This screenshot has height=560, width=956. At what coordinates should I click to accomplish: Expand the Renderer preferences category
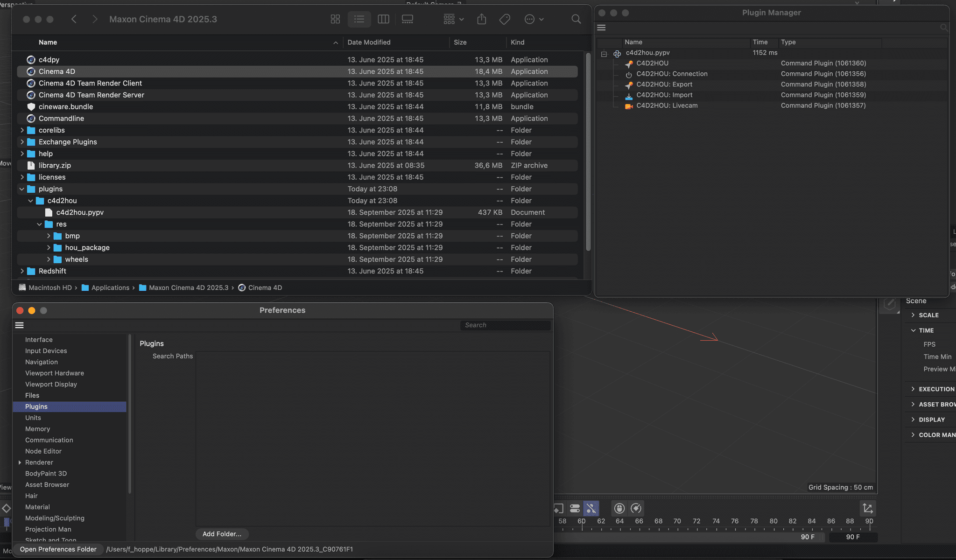(20, 462)
